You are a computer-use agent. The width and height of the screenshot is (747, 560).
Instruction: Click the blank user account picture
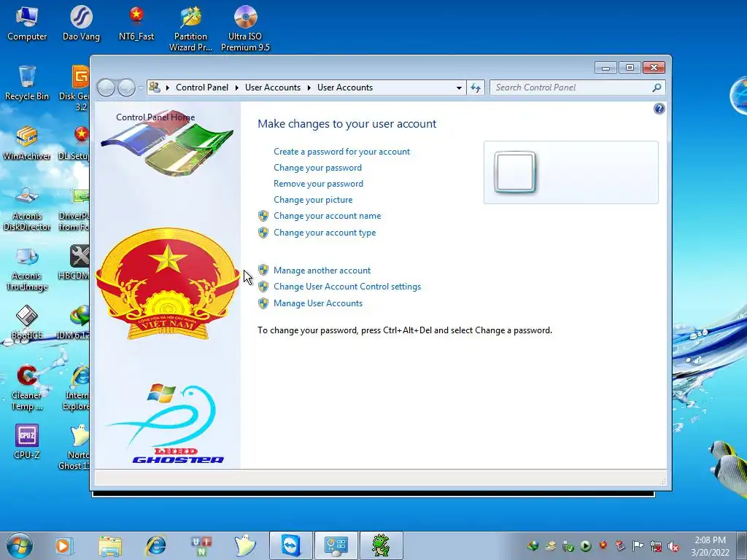tap(515, 172)
